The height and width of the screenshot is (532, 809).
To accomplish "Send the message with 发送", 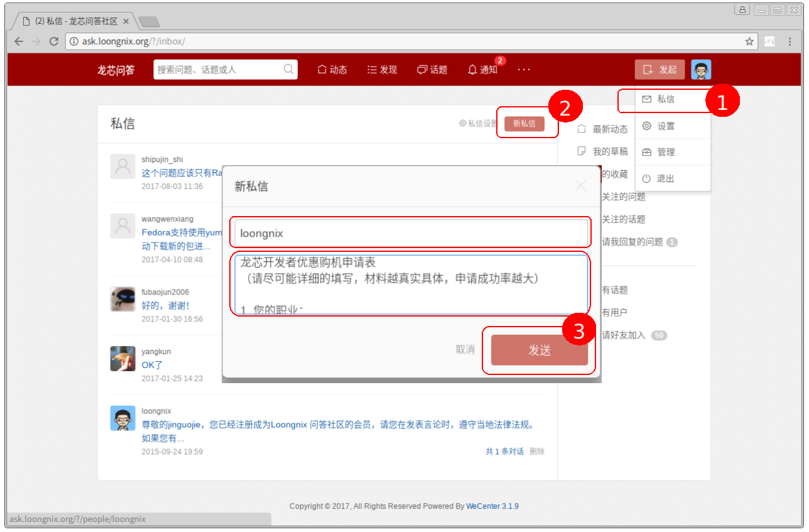I will [x=540, y=350].
